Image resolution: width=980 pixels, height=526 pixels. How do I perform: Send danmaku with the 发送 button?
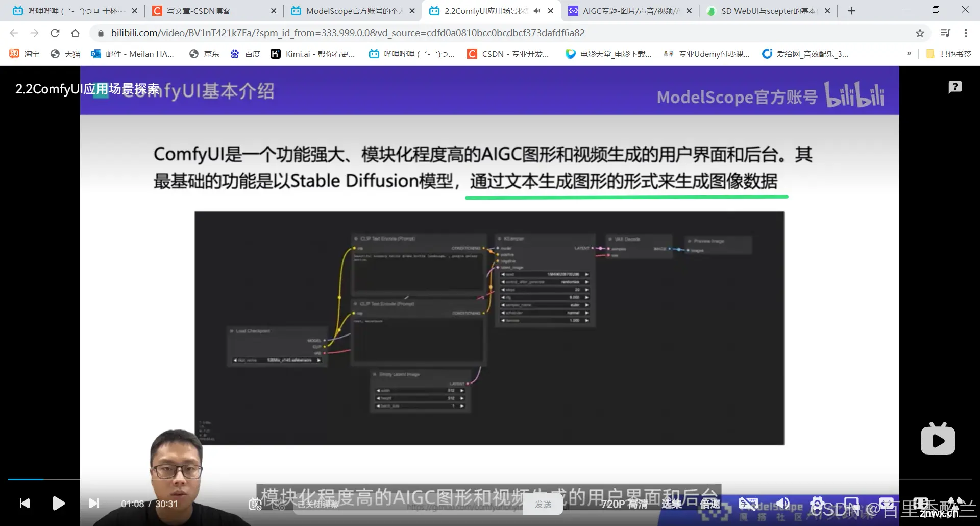543,505
